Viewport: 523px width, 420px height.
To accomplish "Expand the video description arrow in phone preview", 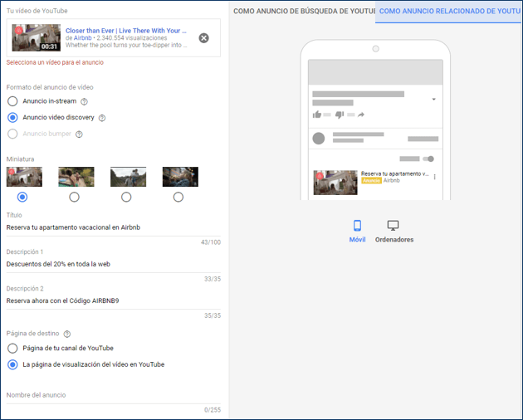I will point(433,99).
